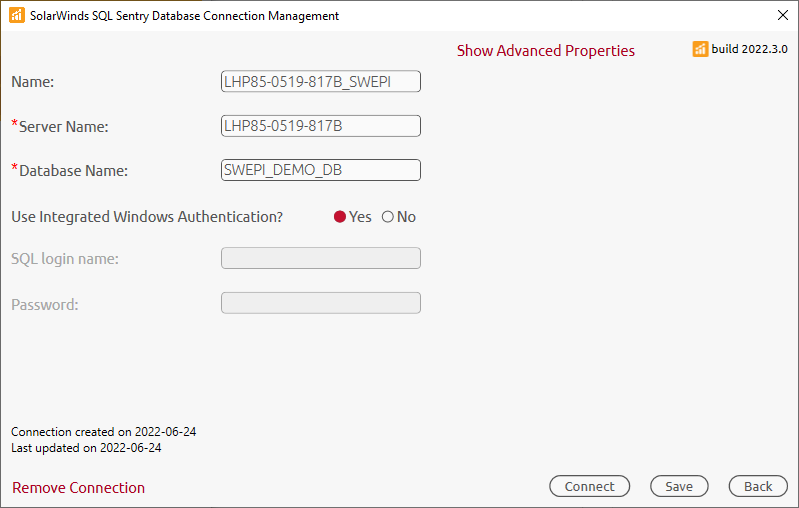Image resolution: width=799 pixels, height=508 pixels.
Task: Click the Remove Connection link
Action: coord(78,488)
